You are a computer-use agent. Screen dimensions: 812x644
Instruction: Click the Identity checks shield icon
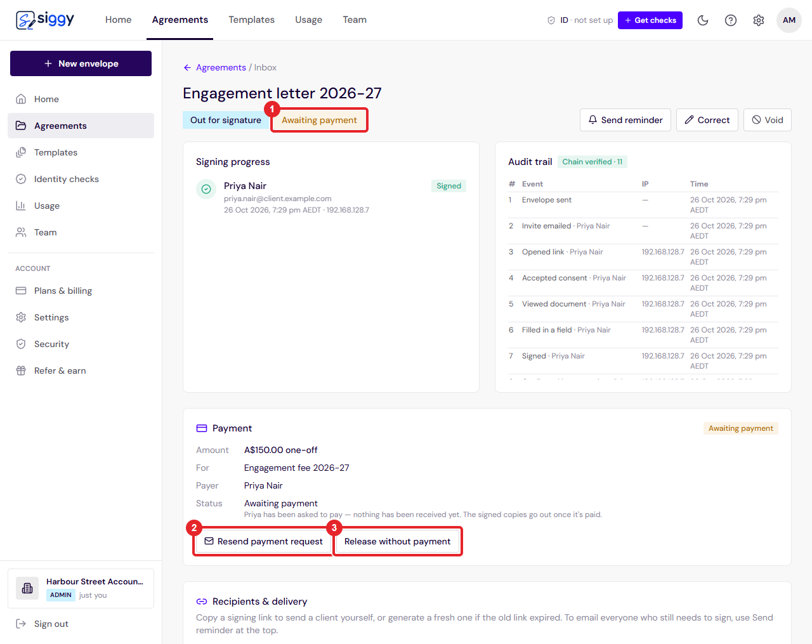point(21,179)
